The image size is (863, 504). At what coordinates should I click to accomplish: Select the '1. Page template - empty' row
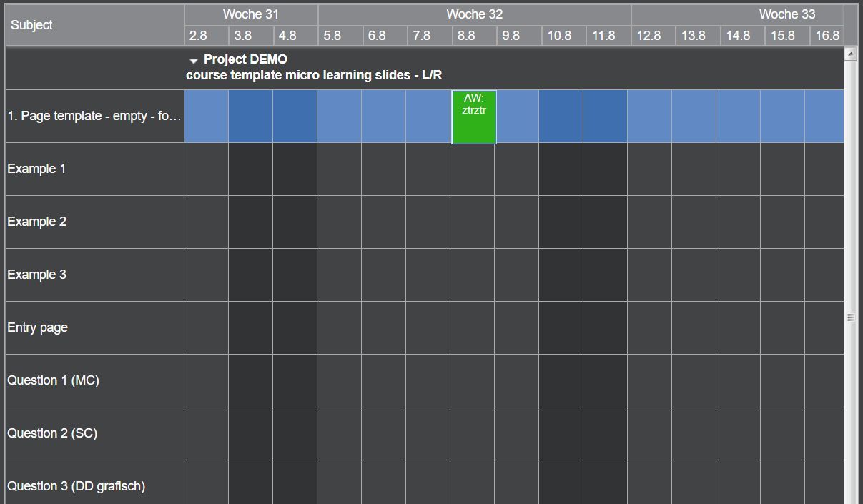(94, 116)
